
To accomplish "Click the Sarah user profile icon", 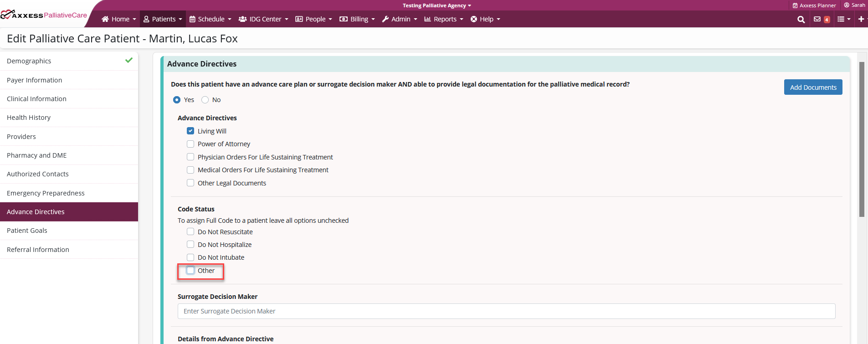I will coord(847,5).
